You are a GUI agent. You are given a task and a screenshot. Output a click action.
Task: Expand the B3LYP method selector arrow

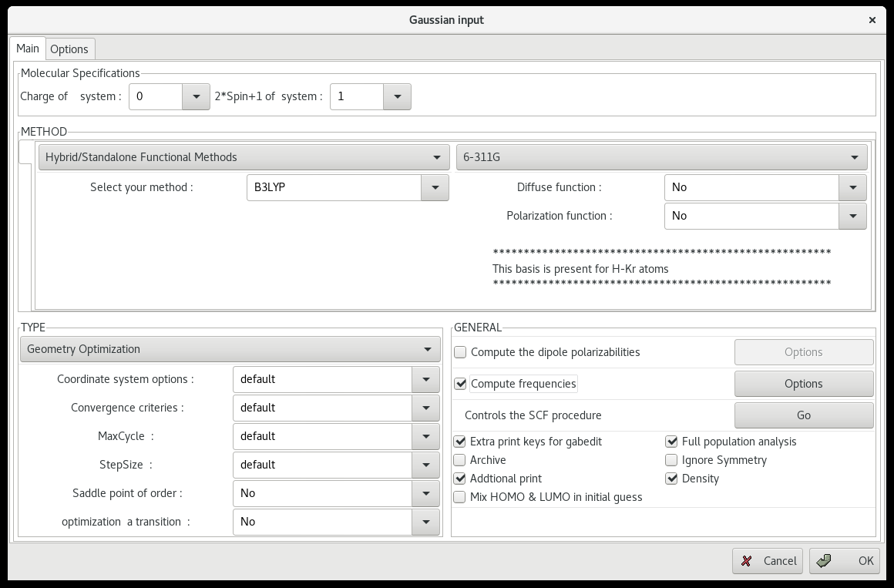(435, 187)
